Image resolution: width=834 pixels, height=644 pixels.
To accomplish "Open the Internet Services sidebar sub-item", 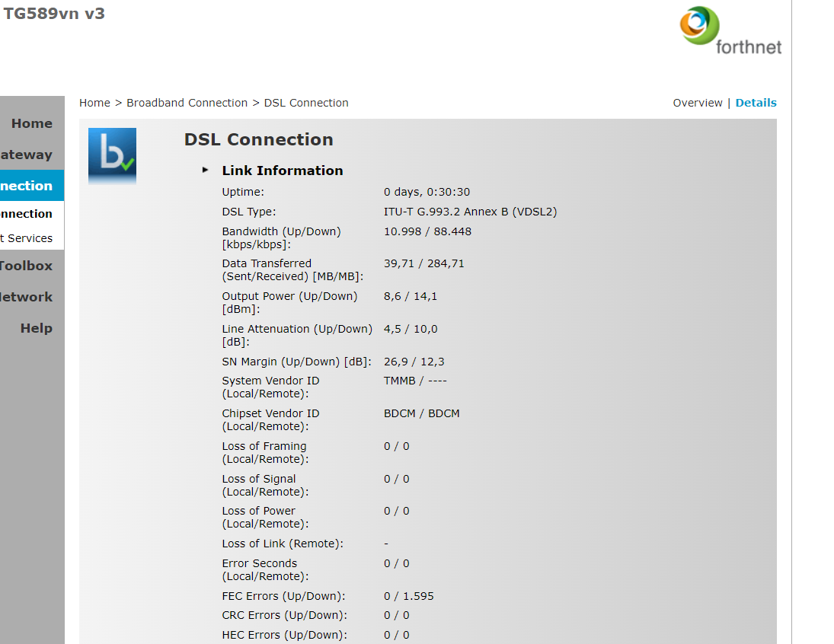I will pyautogui.click(x=27, y=238).
